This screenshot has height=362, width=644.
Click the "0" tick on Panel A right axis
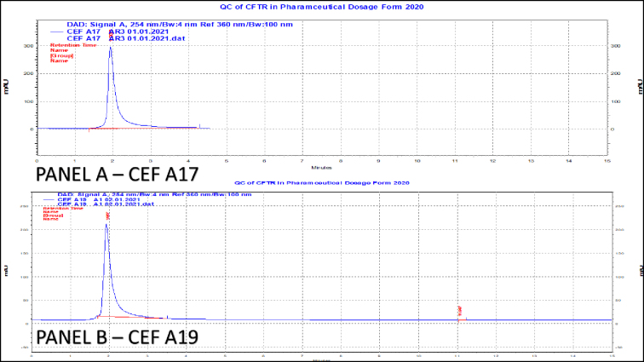pyautogui.click(x=612, y=129)
